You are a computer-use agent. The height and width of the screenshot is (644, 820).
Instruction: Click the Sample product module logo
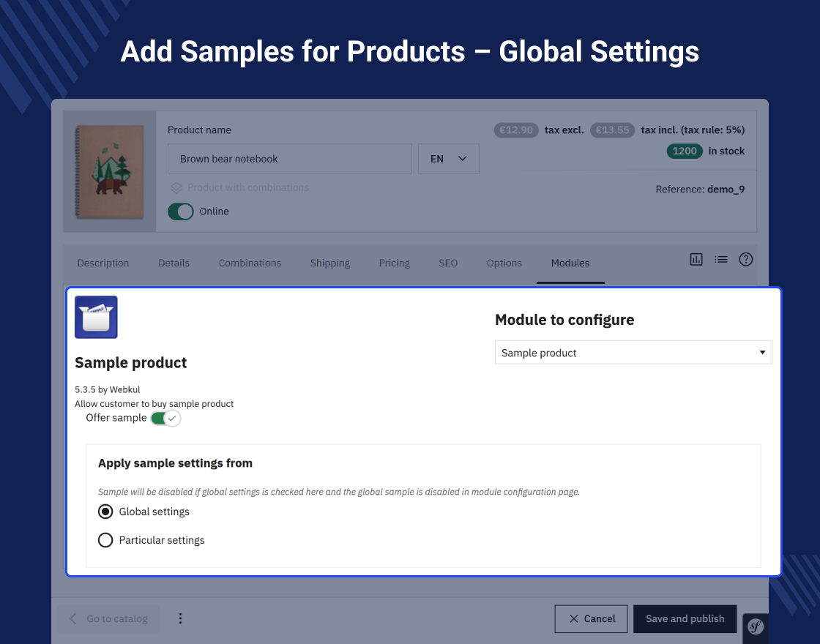(96, 318)
